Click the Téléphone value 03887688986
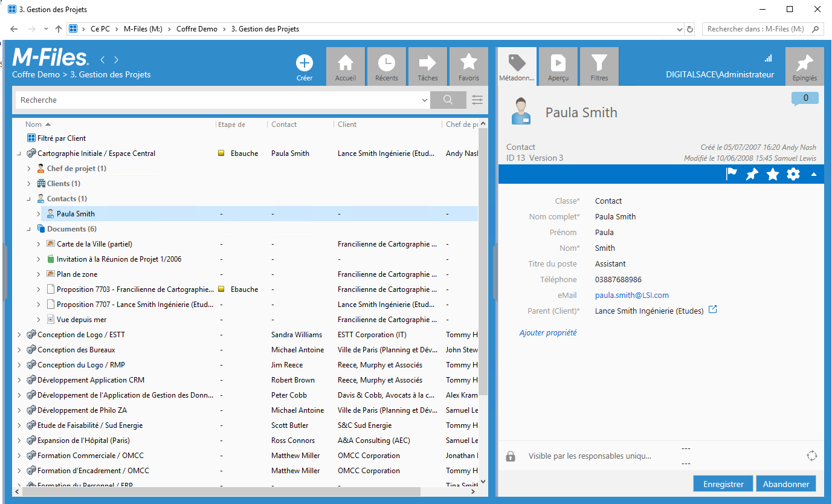This screenshot has width=832, height=504. click(x=618, y=280)
